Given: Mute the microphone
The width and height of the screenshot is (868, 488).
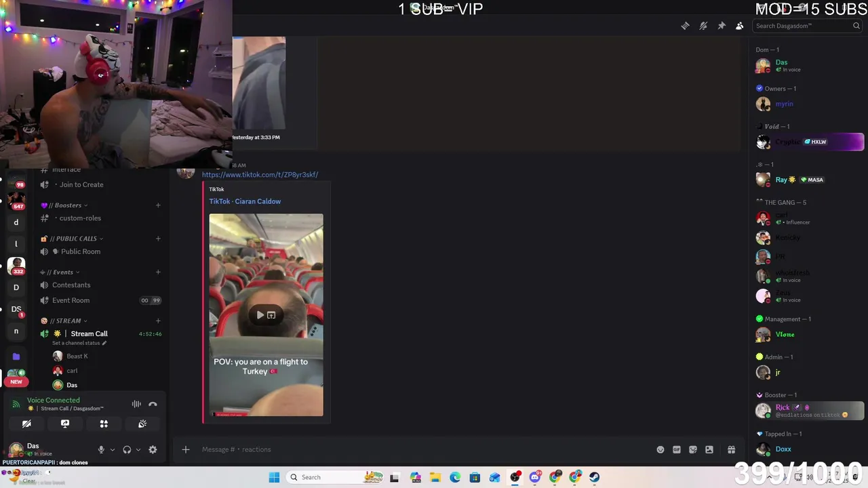Looking at the screenshot, I should point(101,449).
